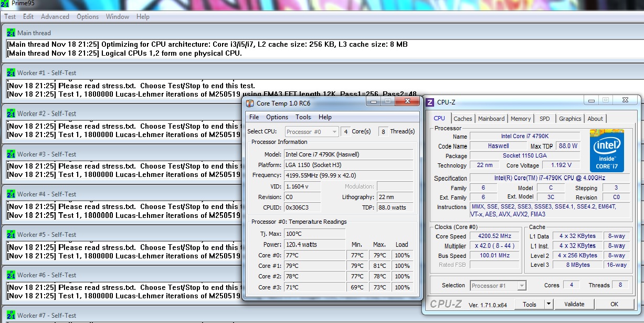644x323 pixels.
Task: Switch to the About tab in CPU-Z
Action: [x=595, y=119]
